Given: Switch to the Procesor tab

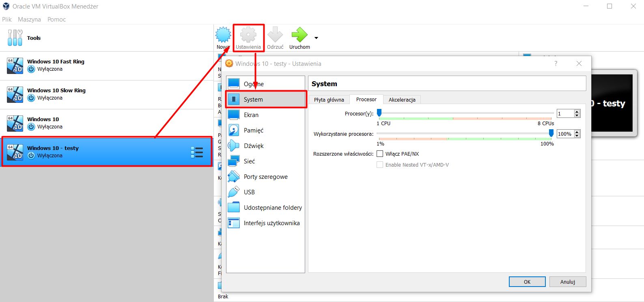Looking at the screenshot, I should pyautogui.click(x=366, y=99).
